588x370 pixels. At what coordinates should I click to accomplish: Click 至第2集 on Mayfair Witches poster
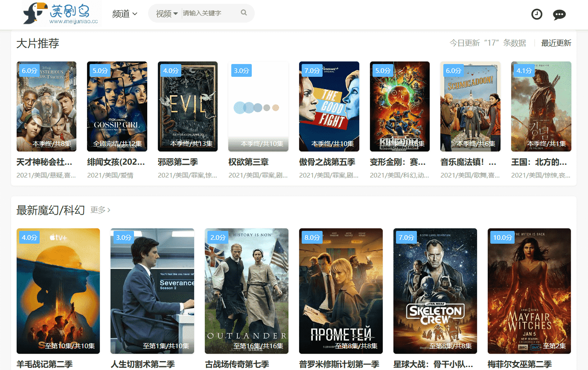(x=554, y=346)
